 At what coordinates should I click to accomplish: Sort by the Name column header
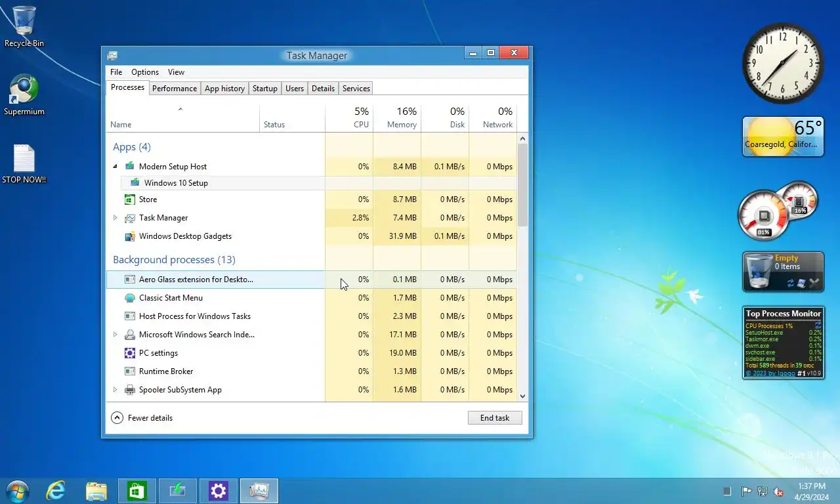click(183, 118)
